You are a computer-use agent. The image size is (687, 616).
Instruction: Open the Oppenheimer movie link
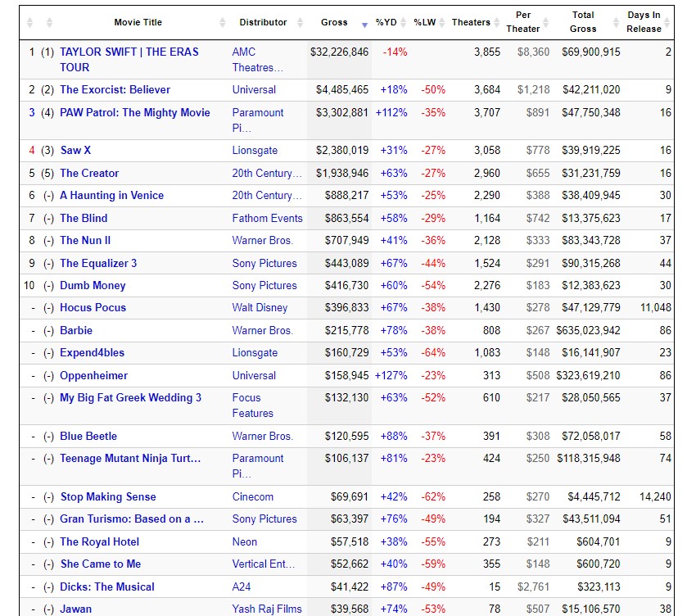93,375
